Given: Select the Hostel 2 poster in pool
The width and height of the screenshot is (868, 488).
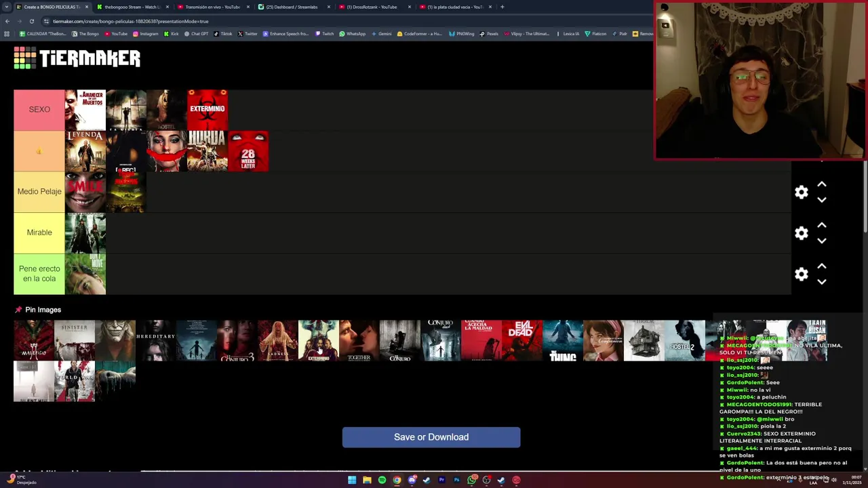Looking at the screenshot, I should pos(685,340).
